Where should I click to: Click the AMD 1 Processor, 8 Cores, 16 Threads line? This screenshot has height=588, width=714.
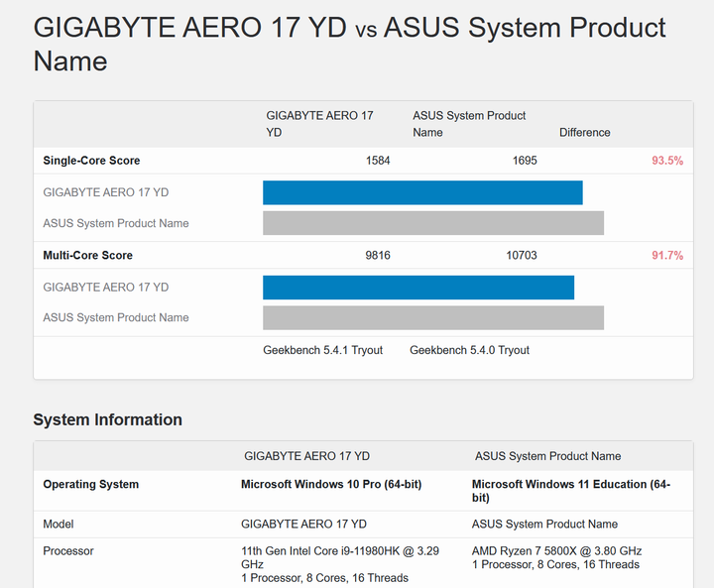tap(555, 565)
